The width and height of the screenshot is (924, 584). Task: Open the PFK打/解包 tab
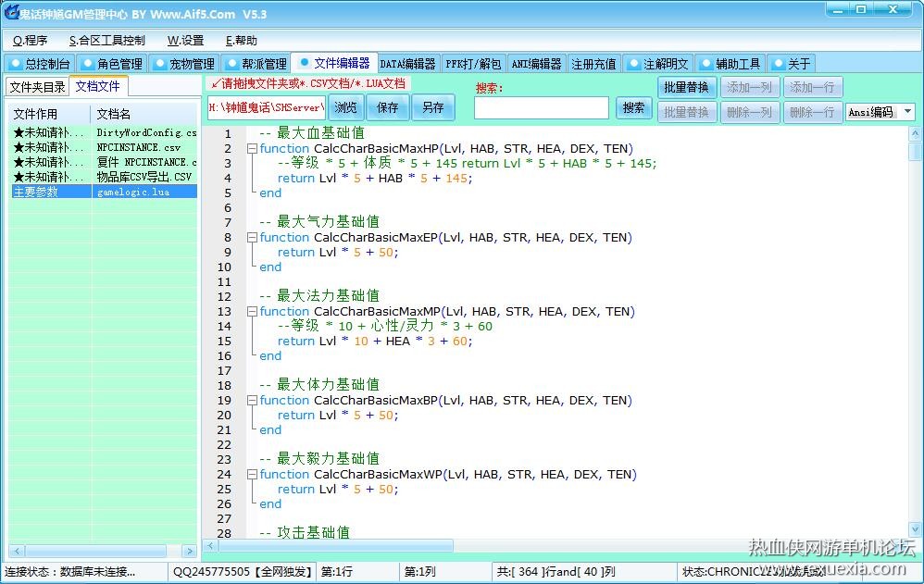[x=473, y=64]
